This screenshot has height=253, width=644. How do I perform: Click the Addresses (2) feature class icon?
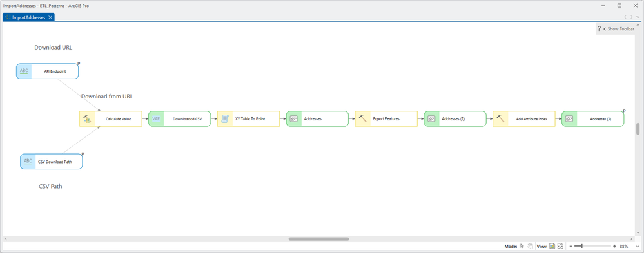(431, 119)
